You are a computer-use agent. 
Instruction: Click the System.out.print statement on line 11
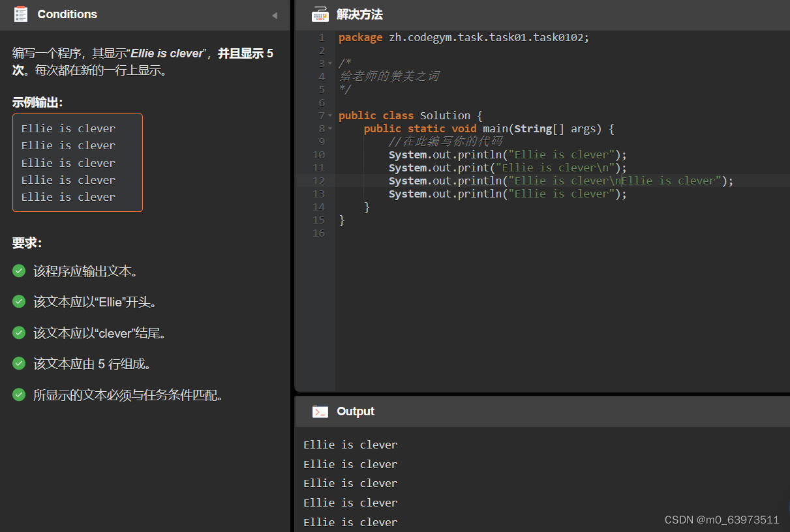click(x=508, y=168)
